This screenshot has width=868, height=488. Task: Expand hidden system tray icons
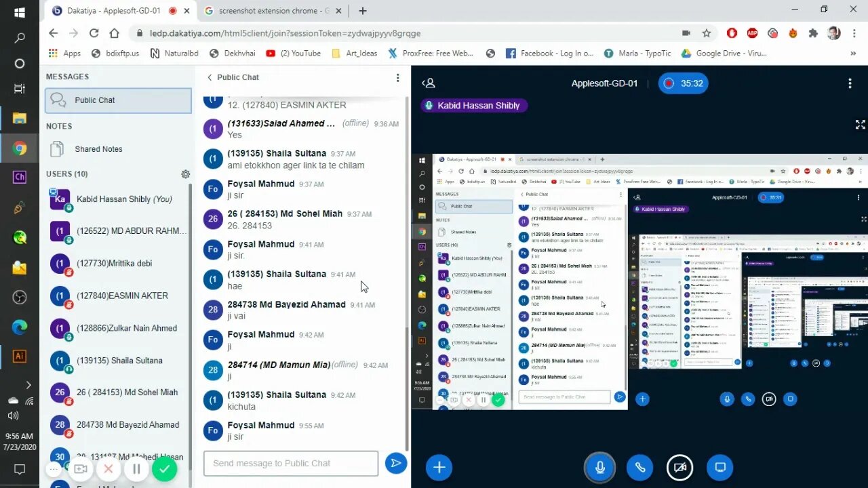coord(28,385)
